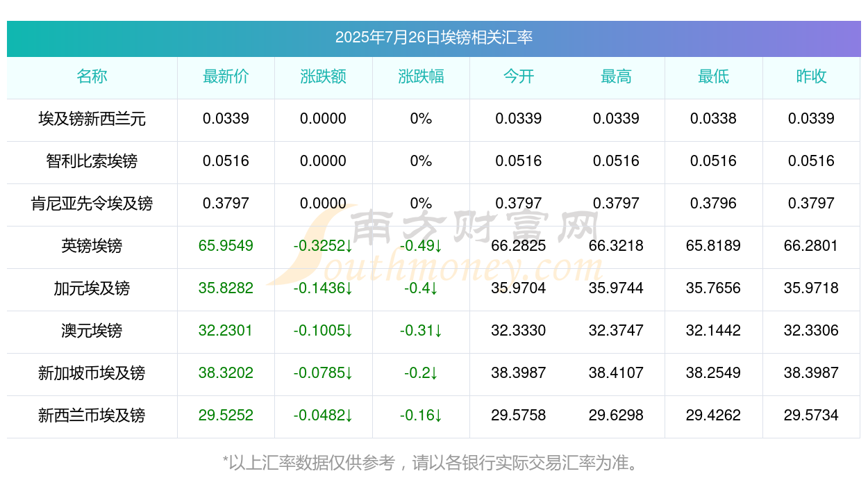This screenshot has width=868, height=485.
Task: Click lowest price 38.2549 for 新加坡币埃及镑
Action: tap(714, 373)
